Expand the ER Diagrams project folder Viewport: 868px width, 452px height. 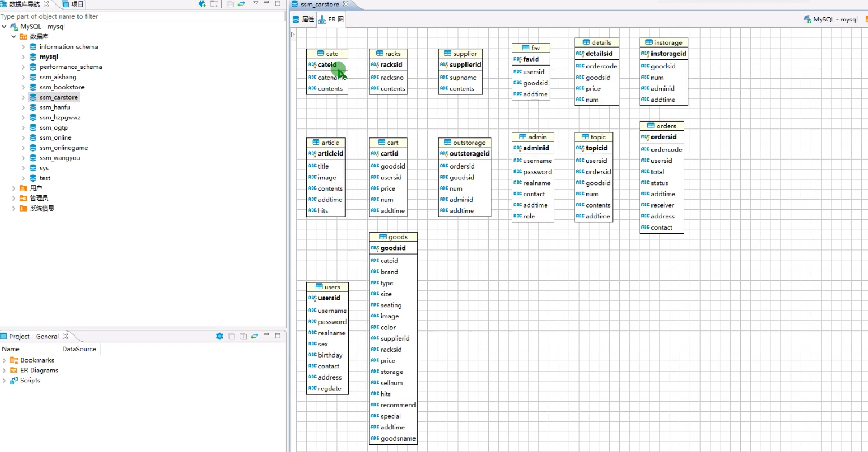pyautogui.click(x=5, y=370)
